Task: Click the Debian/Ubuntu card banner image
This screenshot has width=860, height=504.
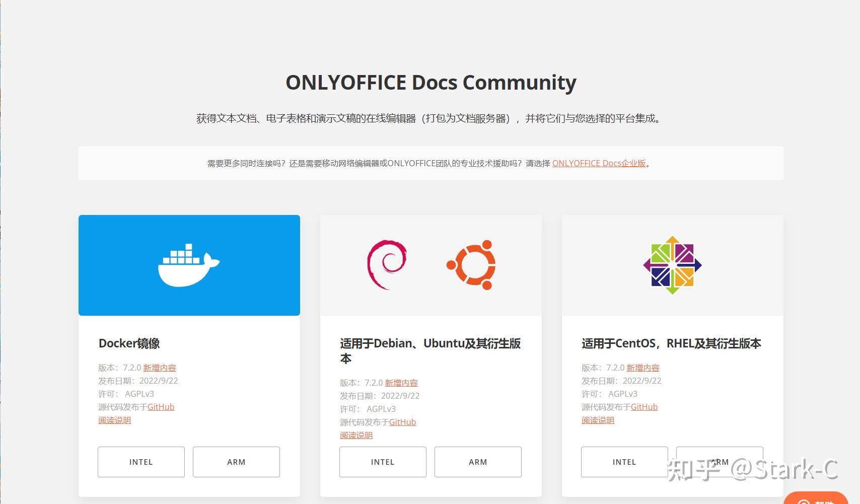Action: click(x=431, y=264)
